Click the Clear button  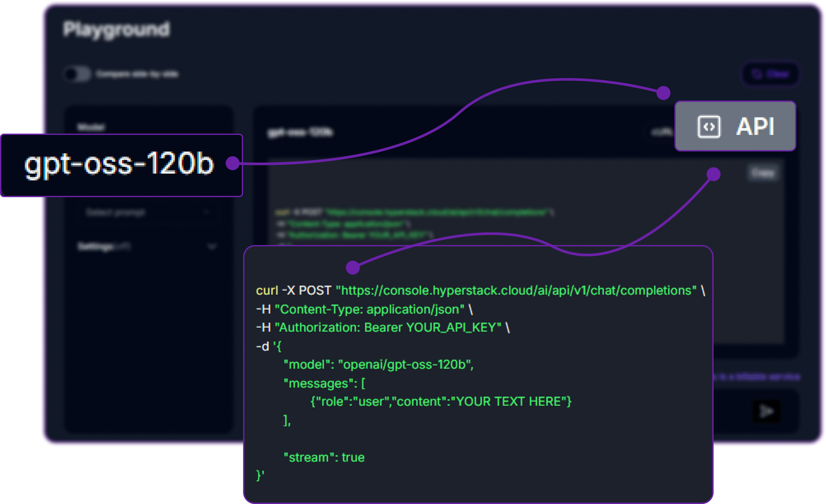(x=770, y=74)
